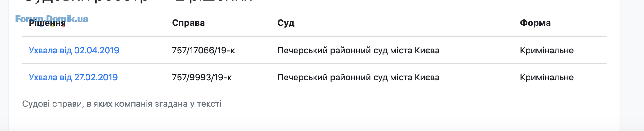This screenshot has height=131, width=644.
Task: Click case number 757/17066/19-к
Action: [203, 50]
